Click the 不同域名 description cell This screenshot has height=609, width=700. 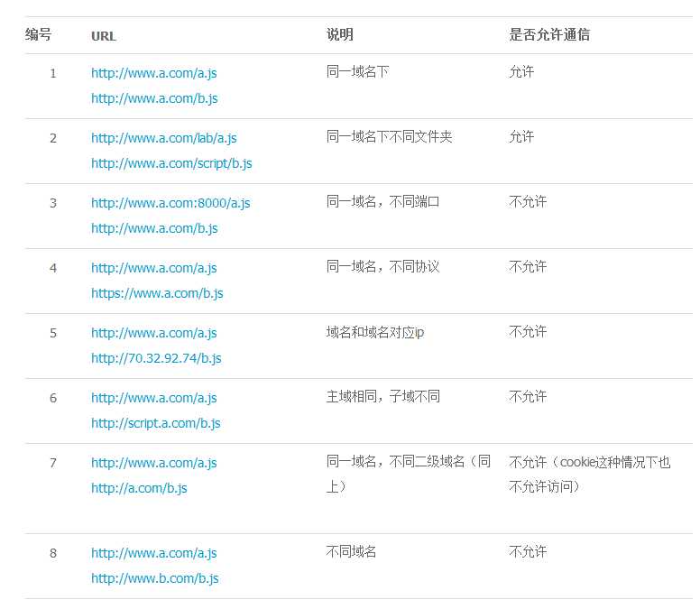point(351,552)
